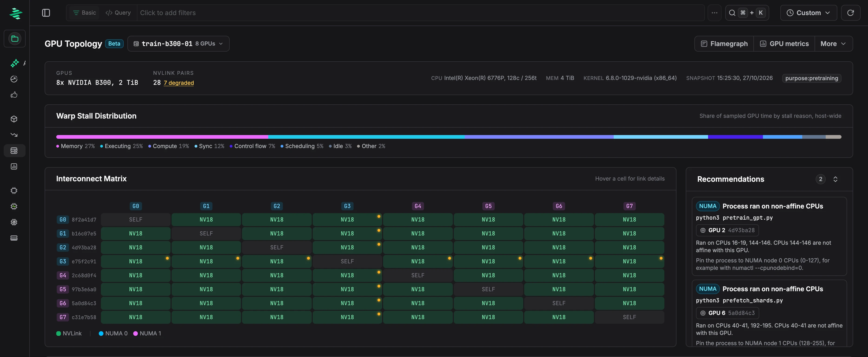Open the plain CPU chip sidebar icon
Screen dimensions: 868x357
(x=14, y=191)
